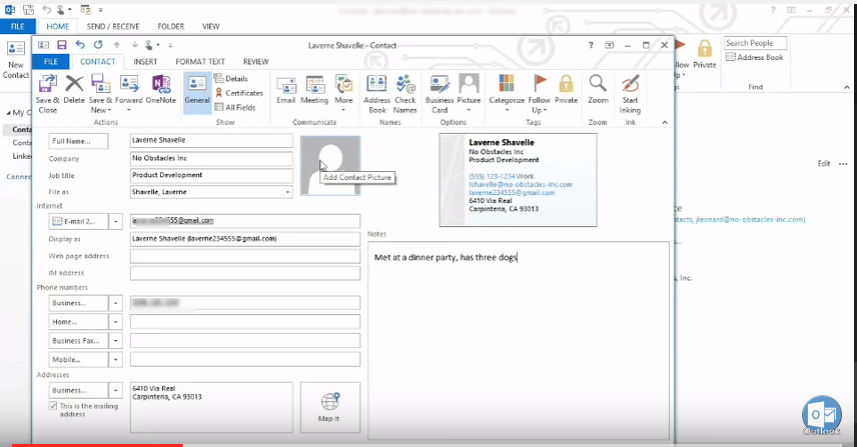857x447 pixels.
Task: Open Business Card options
Action: [439, 94]
